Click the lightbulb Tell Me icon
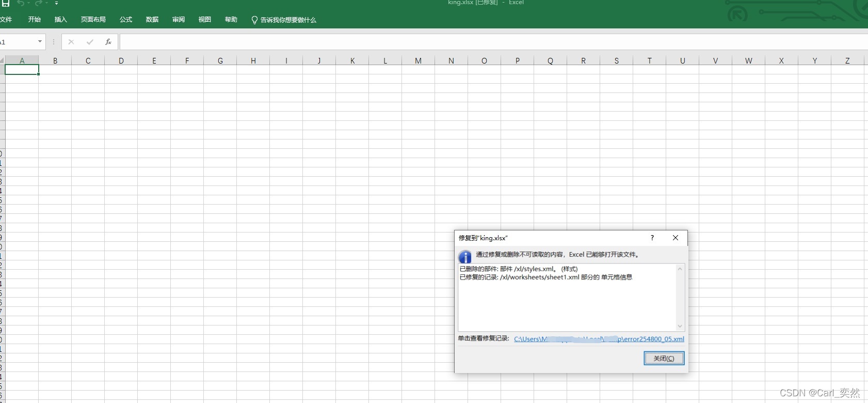This screenshot has height=403, width=868. click(x=254, y=20)
